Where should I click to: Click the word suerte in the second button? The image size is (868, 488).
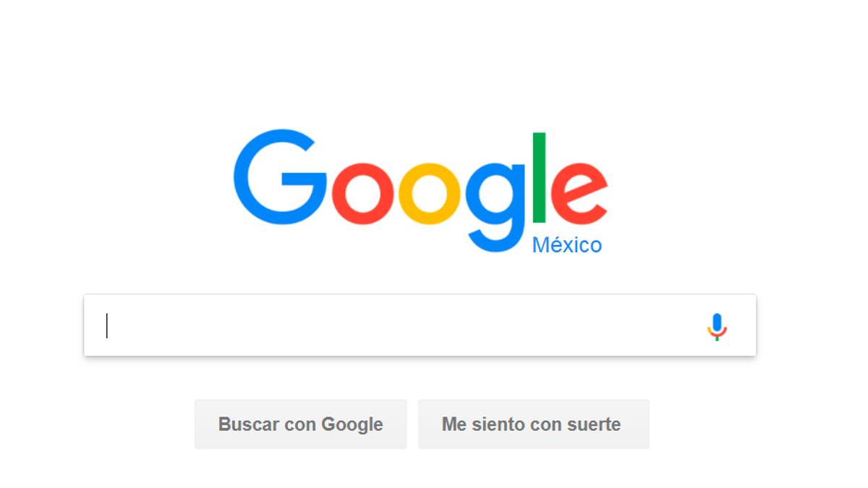coord(595,425)
